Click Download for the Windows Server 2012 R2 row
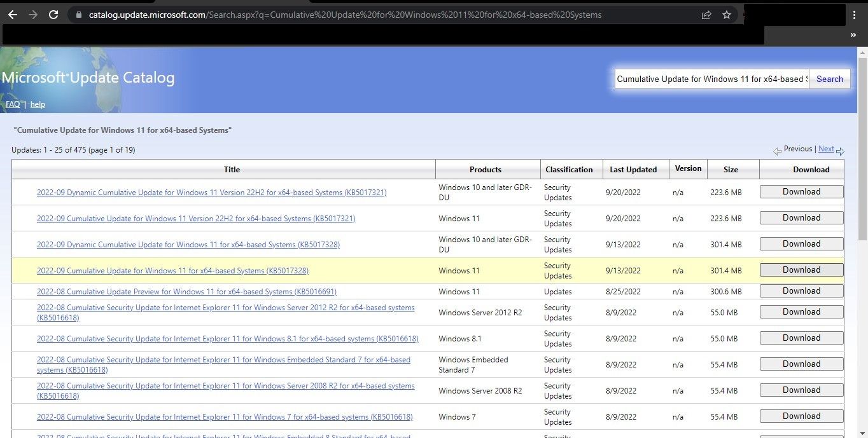 click(x=802, y=312)
